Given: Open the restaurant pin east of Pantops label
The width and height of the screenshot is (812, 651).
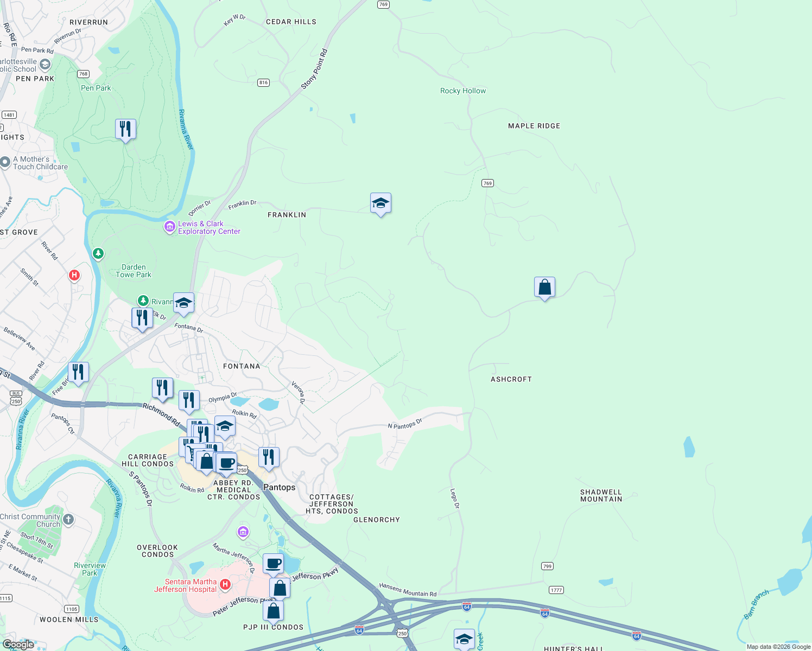Looking at the screenshot, I should click(268, 457).
